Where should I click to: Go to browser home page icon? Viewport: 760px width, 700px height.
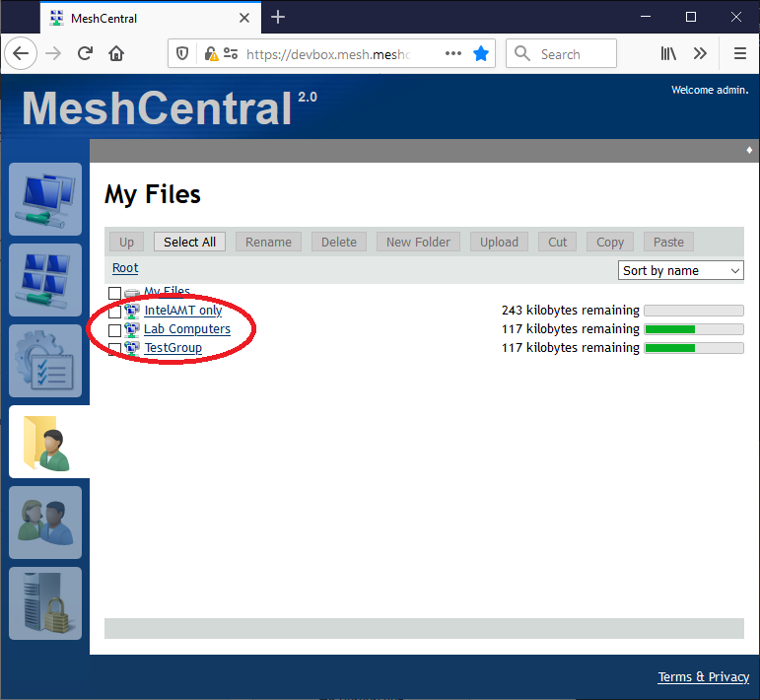116,53
